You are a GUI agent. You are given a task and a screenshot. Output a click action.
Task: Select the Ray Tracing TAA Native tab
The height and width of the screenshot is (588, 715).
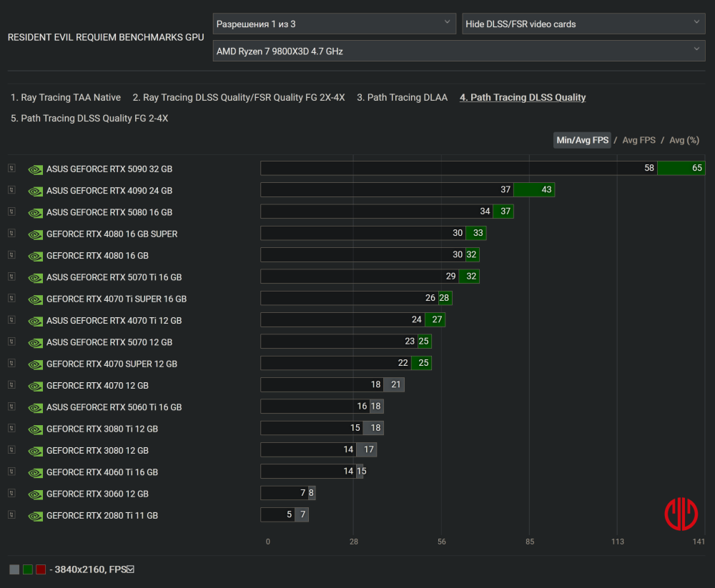pos(66,97)
